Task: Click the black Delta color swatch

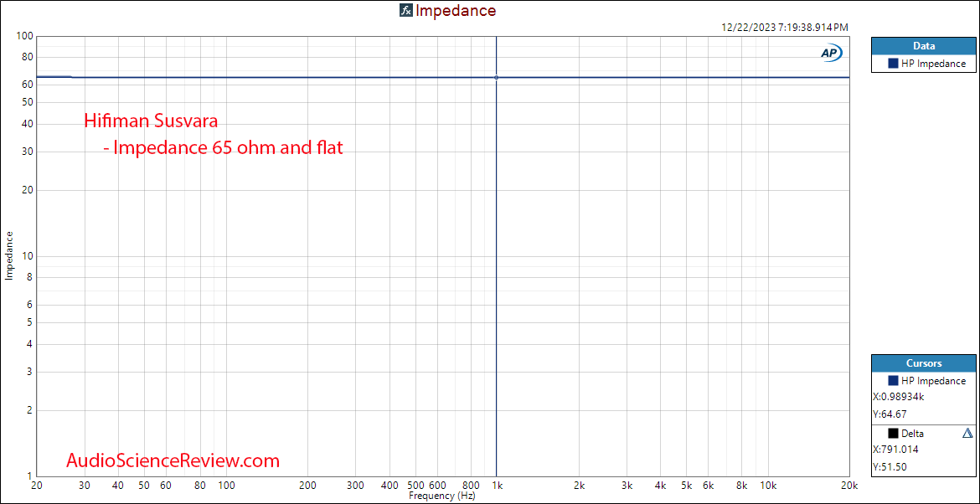Action: (x=893, y=433)
